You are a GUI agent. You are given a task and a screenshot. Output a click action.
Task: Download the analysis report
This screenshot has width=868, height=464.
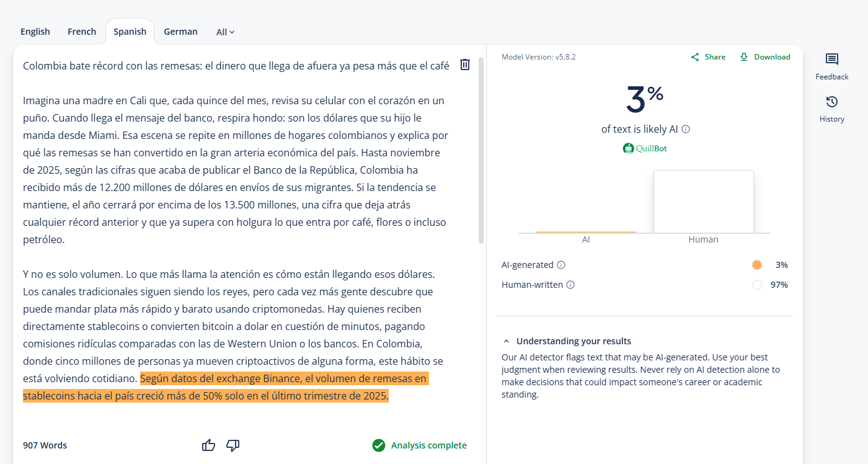click(765, 57)
